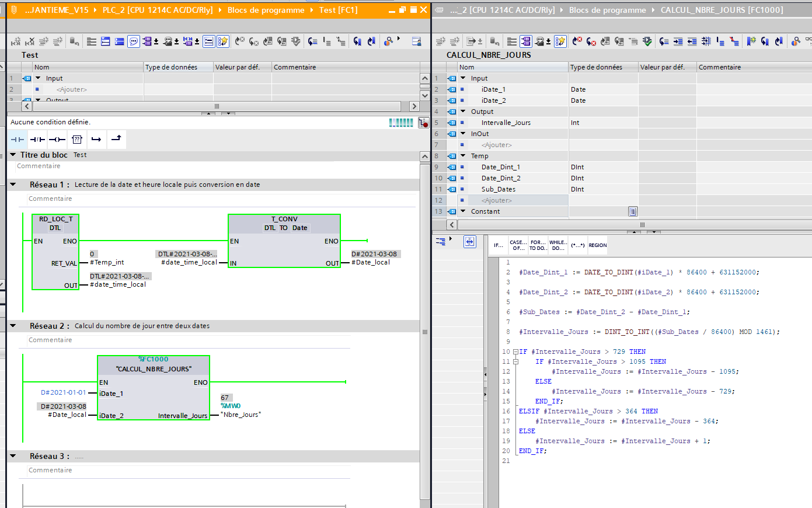Insert a CASE OF statement template
This screenshot has height=508, width=812.
point(518,245)
